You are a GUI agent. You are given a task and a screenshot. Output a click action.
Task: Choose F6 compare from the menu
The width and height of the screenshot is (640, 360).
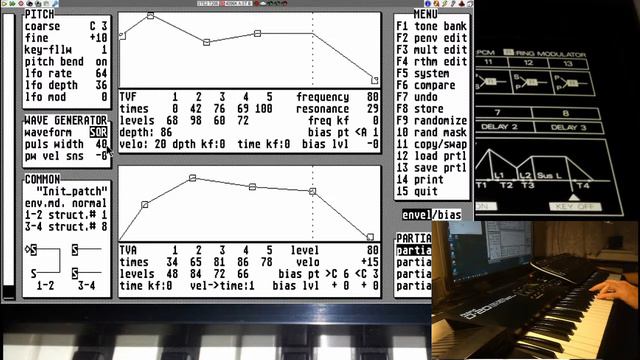pyautogui.click(x=426, y=85)
